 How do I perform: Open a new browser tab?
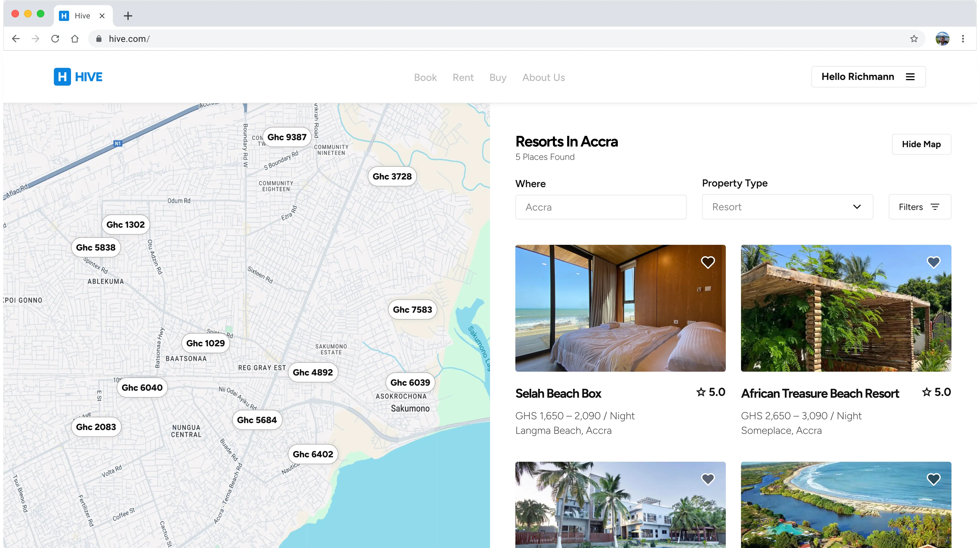pos(128,16)
